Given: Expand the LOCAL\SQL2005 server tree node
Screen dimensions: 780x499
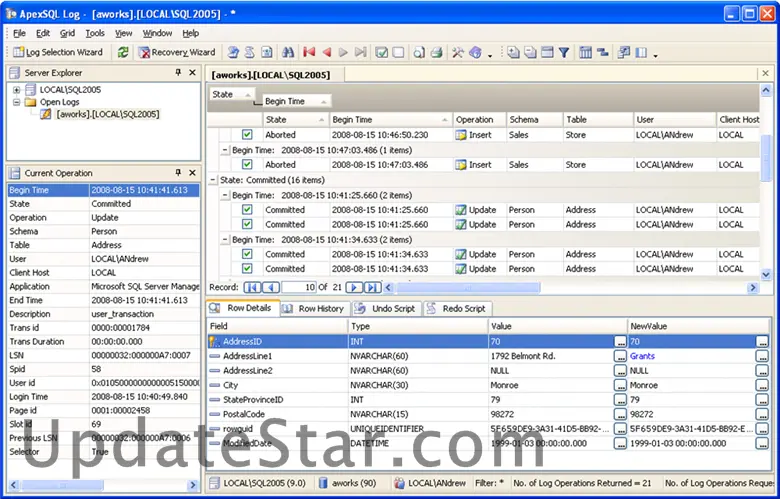Looking at the screenshot, I should click(x=16, y=90).
